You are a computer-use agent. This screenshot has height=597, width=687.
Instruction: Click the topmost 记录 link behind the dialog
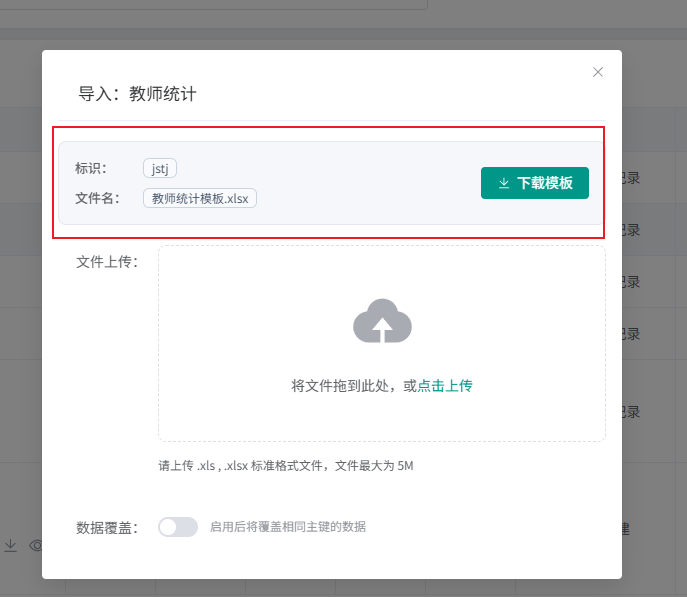tap(630, 178)
